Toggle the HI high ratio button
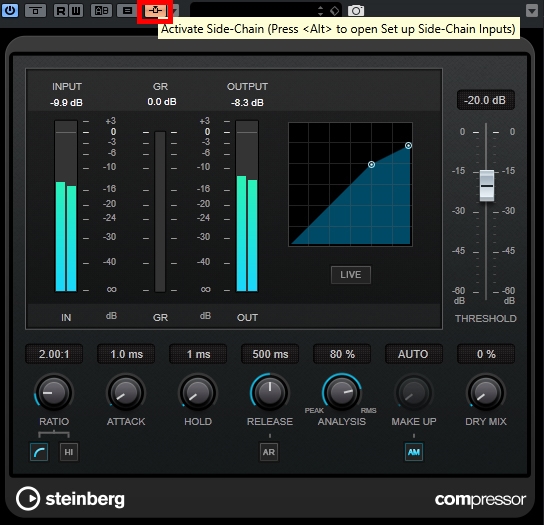Image resolution: width=544 pixels, height=525 pixels. (69, 452)
